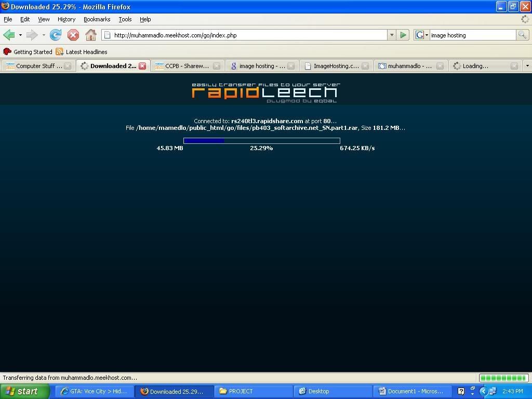Close the Loading... tab
This screenshot has height=399, width=532.
514,66
